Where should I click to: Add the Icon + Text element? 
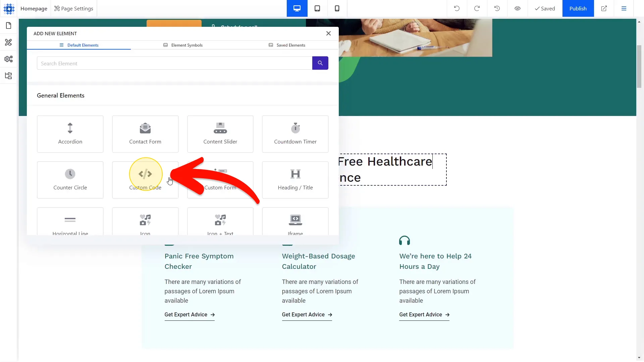pyautogui.click(x=220, y=222)
